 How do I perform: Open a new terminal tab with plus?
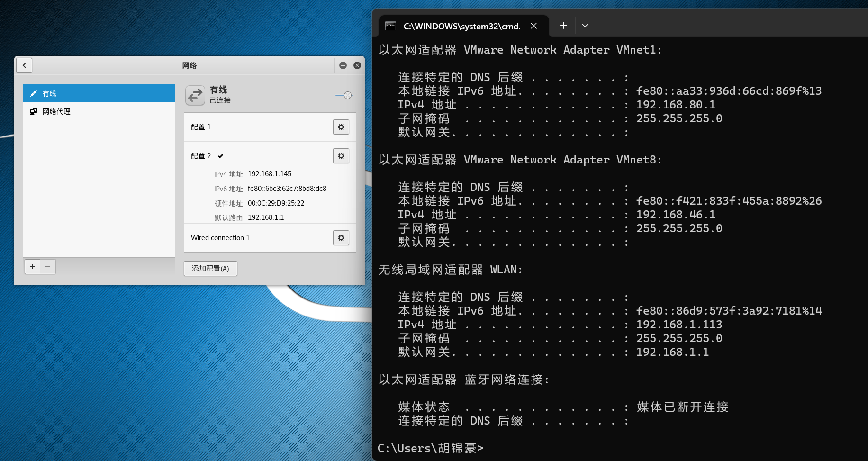[563, 26]
